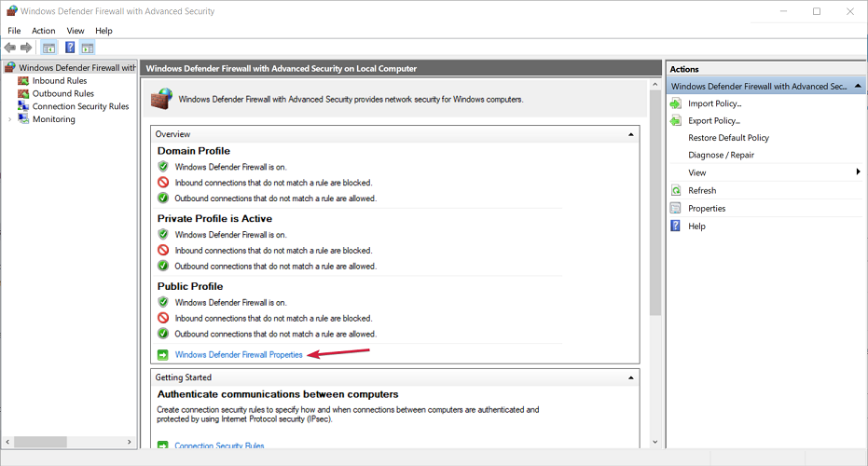
Task: Click the tree pane scroll right arrow
Action: [129, 442]
